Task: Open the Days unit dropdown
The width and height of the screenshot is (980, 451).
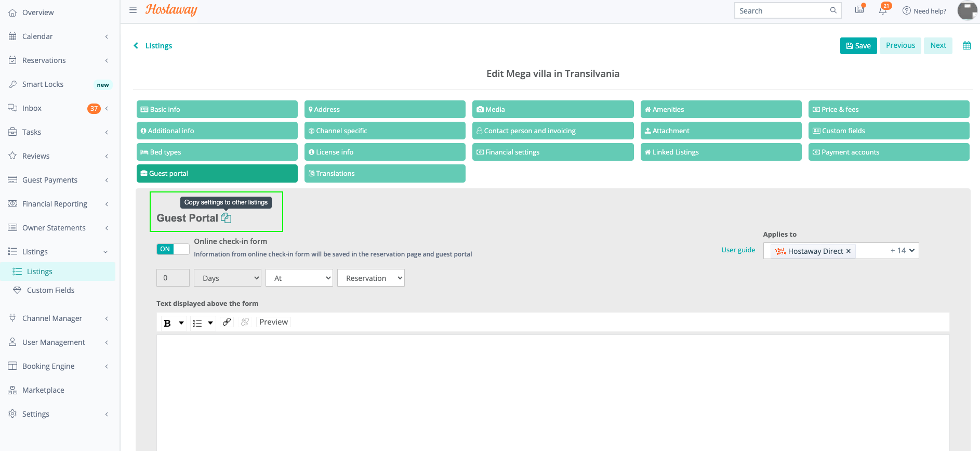Action: (x=228, y=278)
